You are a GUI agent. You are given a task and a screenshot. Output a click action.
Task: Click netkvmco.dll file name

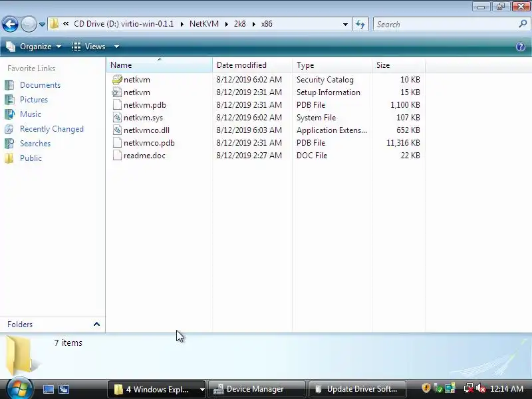click(146, 130)
